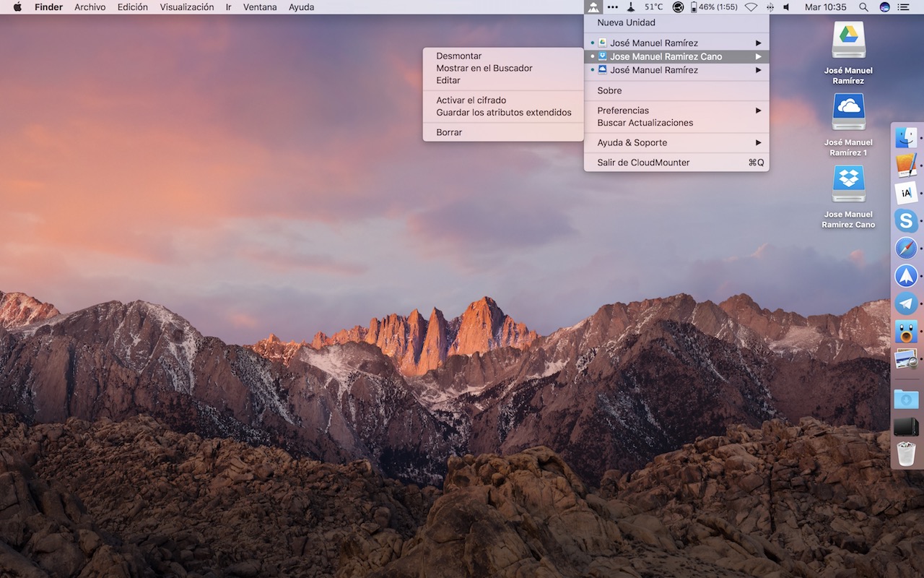
Task: Click the broom icon in the menu bar
Action: 632,7
